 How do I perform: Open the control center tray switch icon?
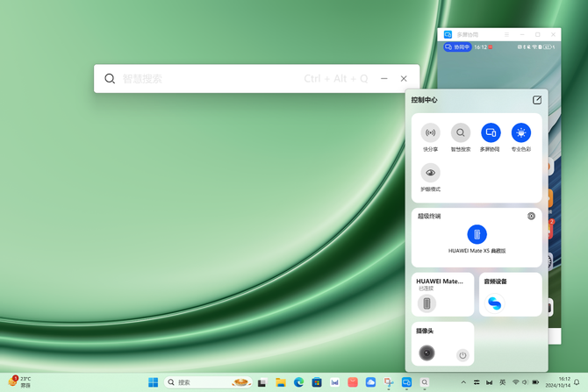coord(477,382)
